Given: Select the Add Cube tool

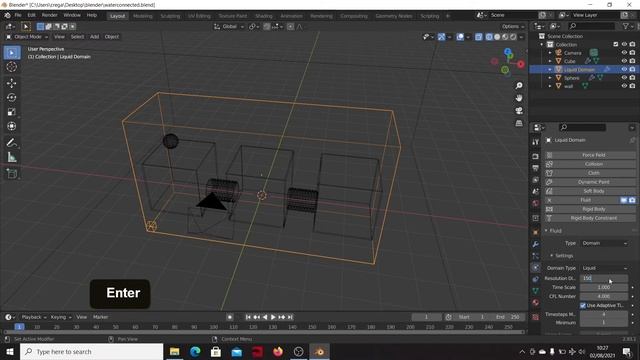Looking at the screenshot, I should point(11,174).
